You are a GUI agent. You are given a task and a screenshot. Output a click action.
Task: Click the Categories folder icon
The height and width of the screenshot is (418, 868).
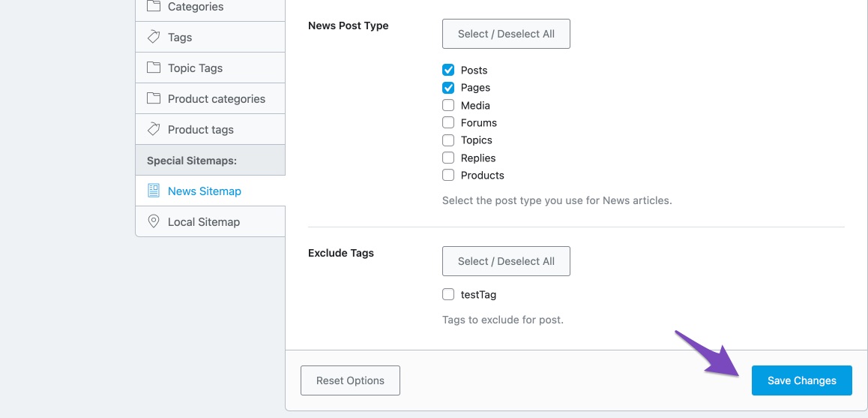click(154, 7)
